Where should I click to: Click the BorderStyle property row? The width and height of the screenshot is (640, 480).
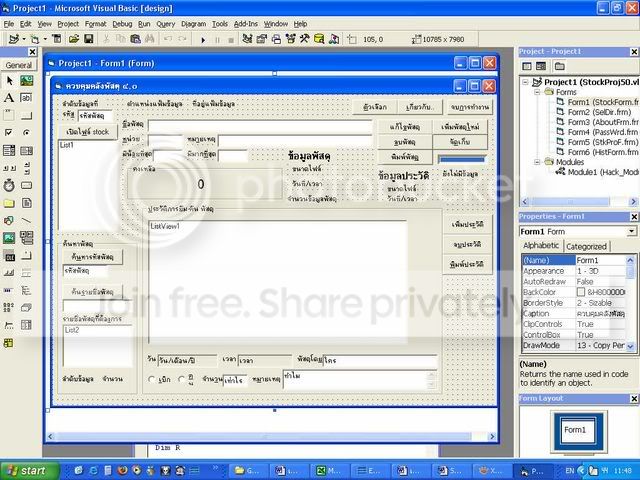pyautogui.click(x=573, y=303)
